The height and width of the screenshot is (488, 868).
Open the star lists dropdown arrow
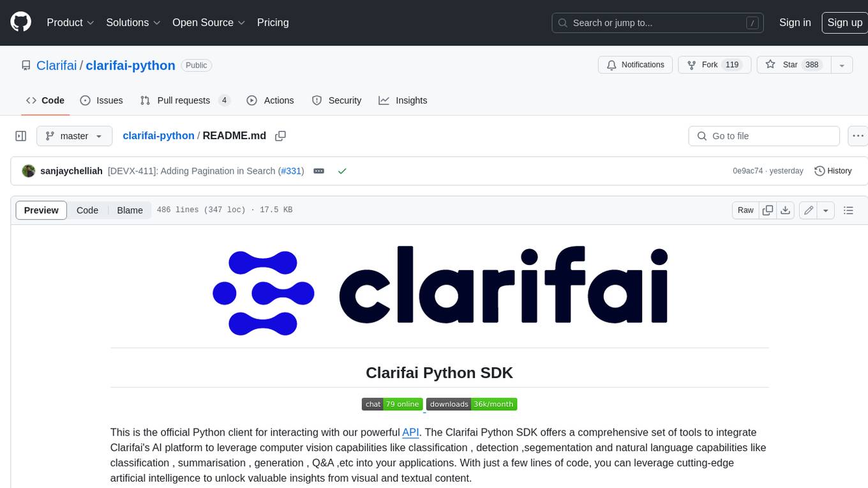(x=842, y=65)
